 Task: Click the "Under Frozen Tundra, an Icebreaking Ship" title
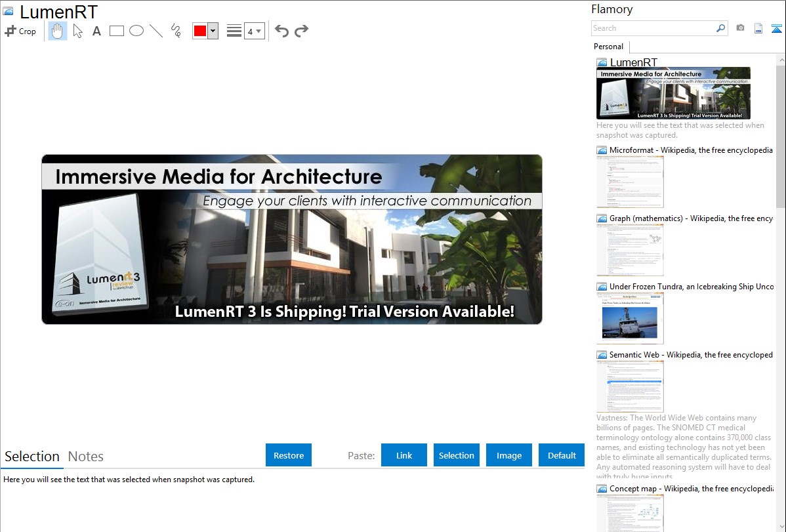(x=692, y=287)
